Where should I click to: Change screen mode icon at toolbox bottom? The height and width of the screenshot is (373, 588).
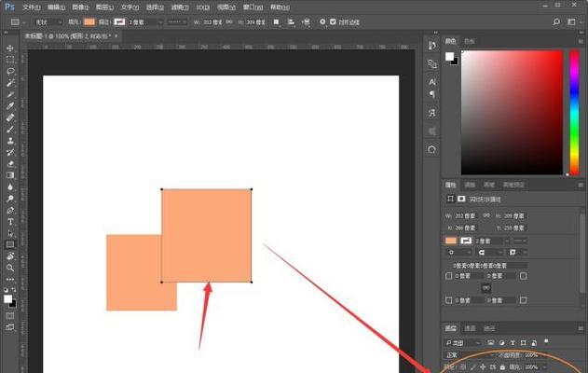point(10,327)
